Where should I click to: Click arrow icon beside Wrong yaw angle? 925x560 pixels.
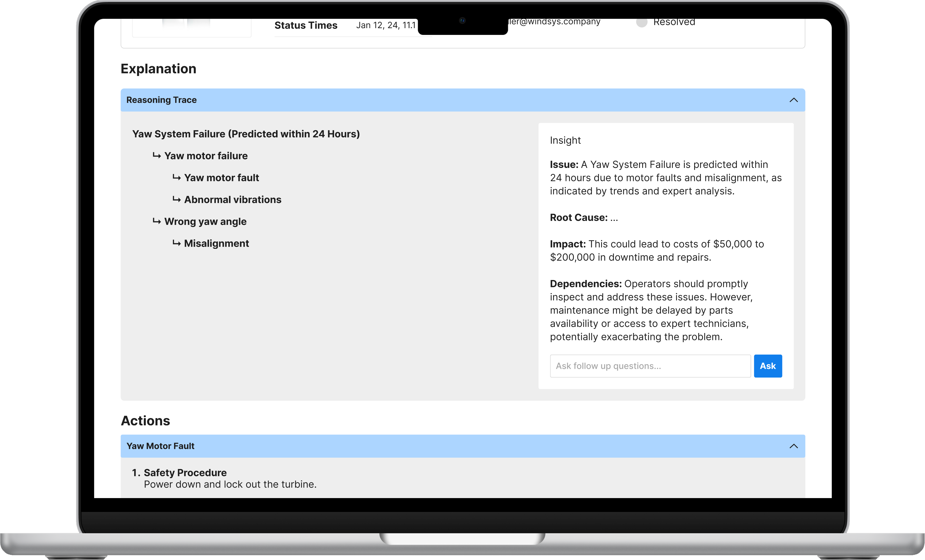(156, 221)
